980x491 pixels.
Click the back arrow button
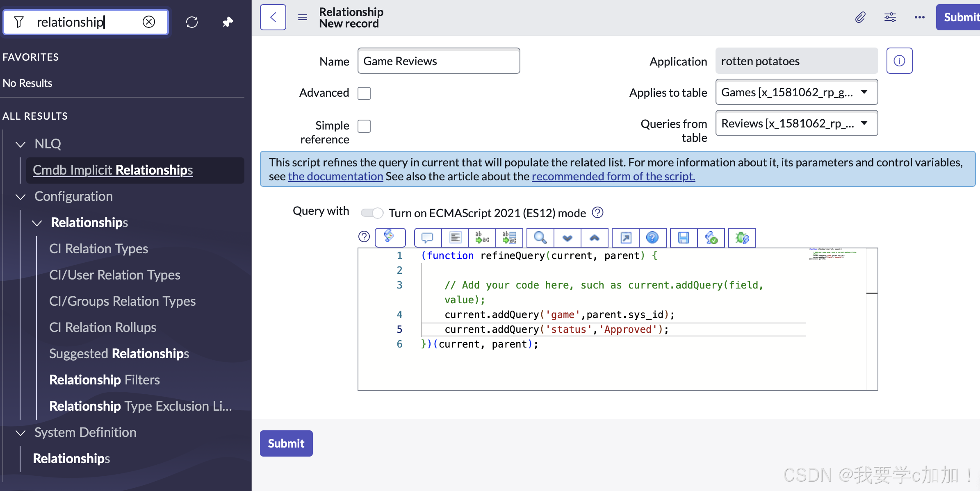[x=273, y=17]
